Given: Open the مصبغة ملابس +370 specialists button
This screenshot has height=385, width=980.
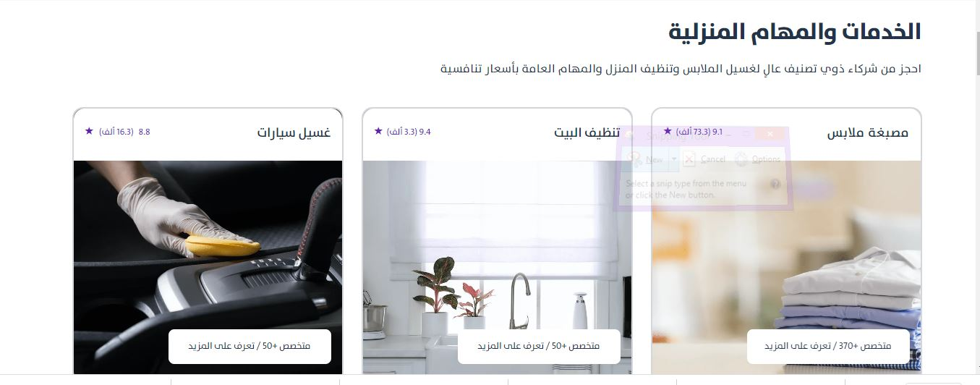Looking at the screenshot, I should point(828,347).
